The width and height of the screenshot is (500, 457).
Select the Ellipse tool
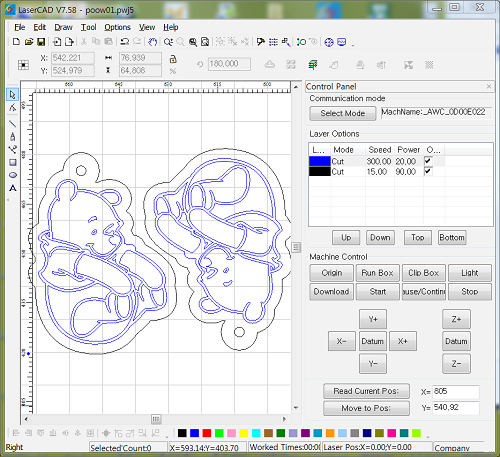pyautogui.click(x=12, y=175)
